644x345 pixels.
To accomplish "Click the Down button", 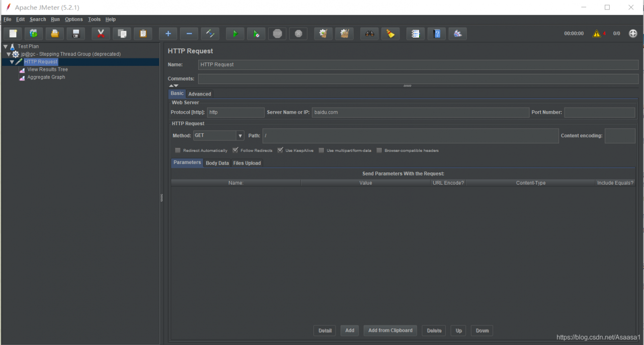I will coord(482,330).
